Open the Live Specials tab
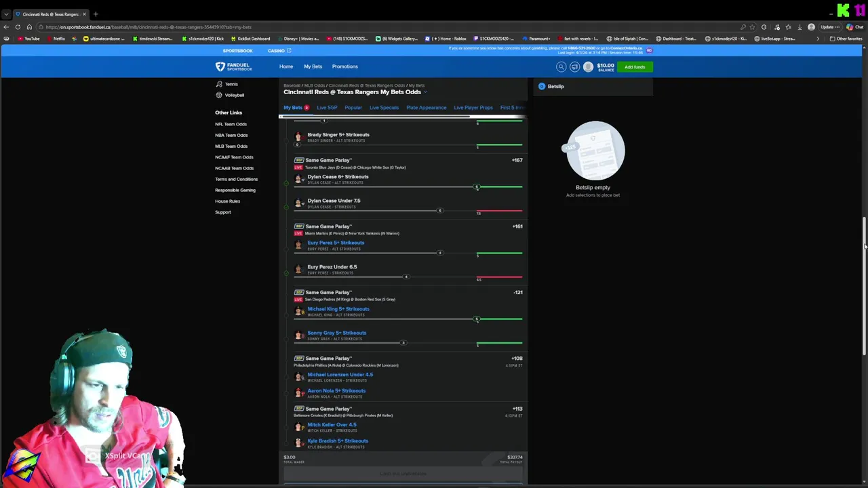Image resolution: width=868 pixels, height=488 pixels. [384, 108]
